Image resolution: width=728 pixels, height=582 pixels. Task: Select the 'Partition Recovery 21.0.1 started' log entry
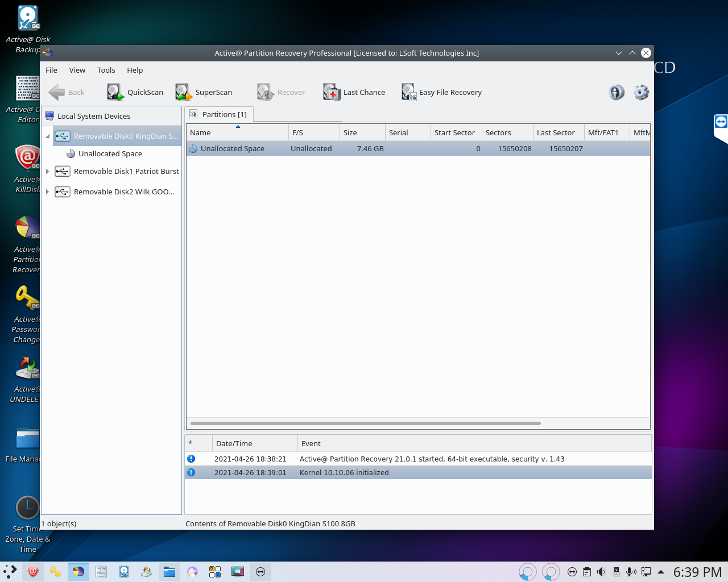tap(418, 459)
